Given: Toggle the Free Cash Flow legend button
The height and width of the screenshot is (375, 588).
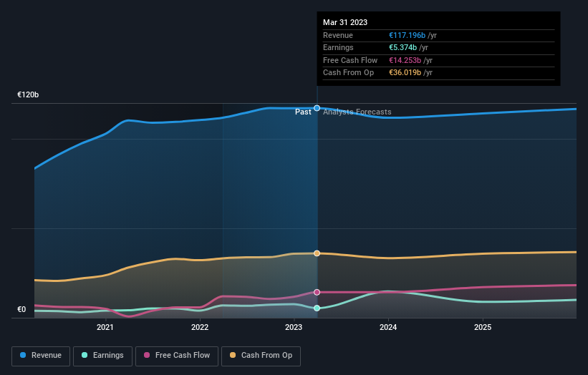Looking at the screenshot, I should coord(177,356).
